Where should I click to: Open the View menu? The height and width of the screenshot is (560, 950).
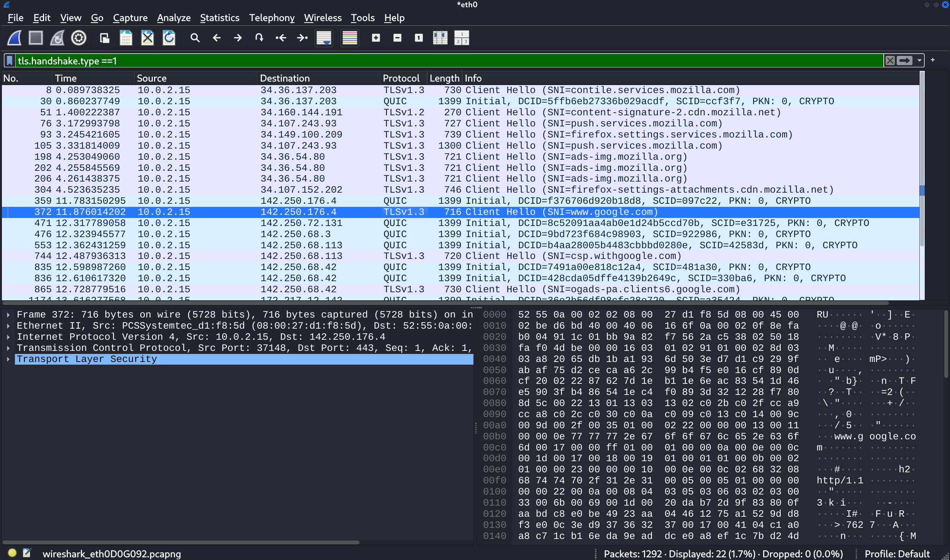coord(71,18)
